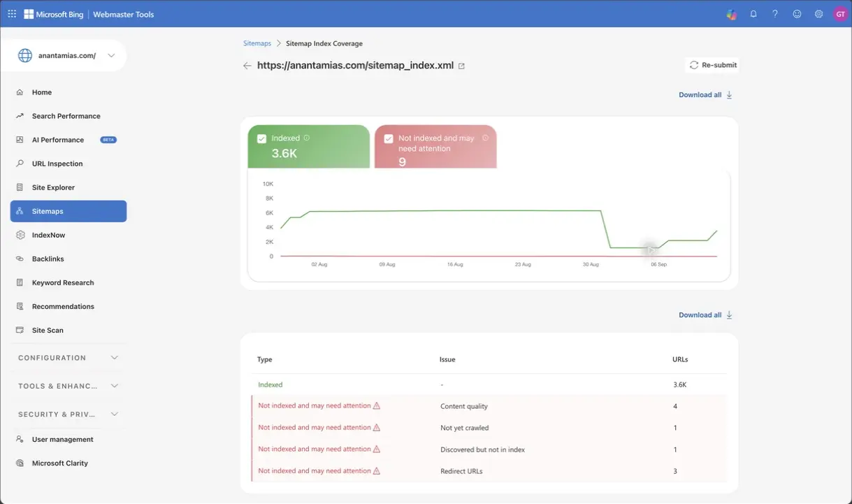Click the URLs column header
Screen dimensions: 852x504
click(x=680, y=359)
